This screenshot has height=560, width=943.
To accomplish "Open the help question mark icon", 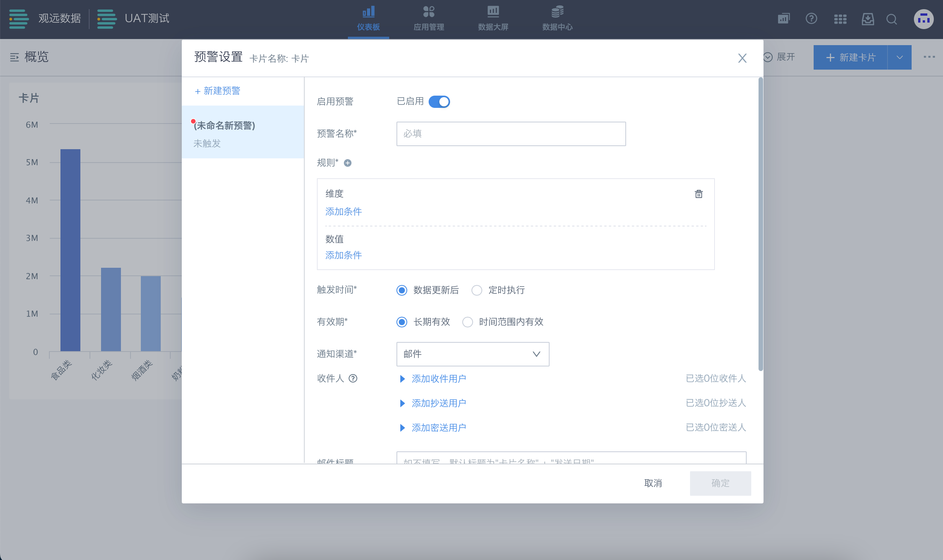I will coord(811,19).
